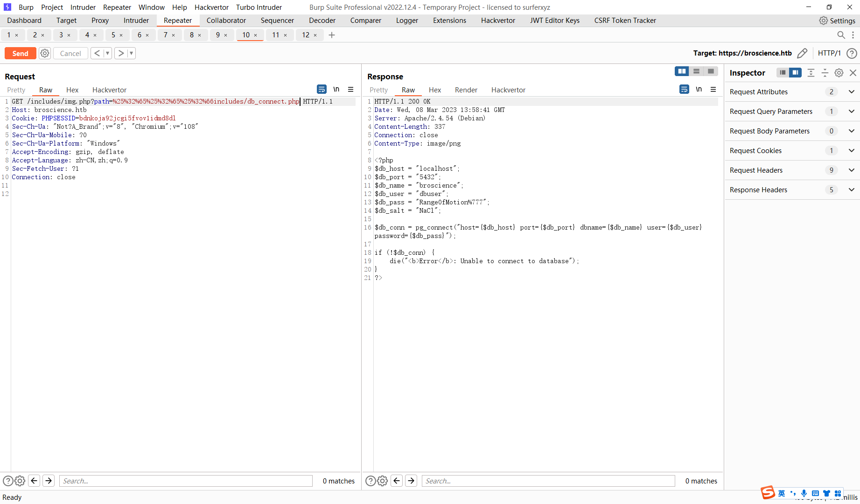Open the Inspector settings gear

pyautogui.click(x=839, y=72)
